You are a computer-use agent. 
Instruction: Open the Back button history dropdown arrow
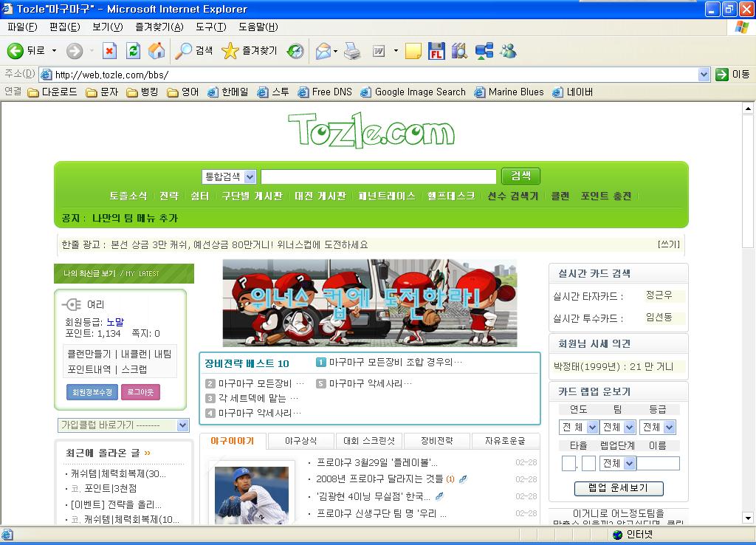tap(54, 51)
